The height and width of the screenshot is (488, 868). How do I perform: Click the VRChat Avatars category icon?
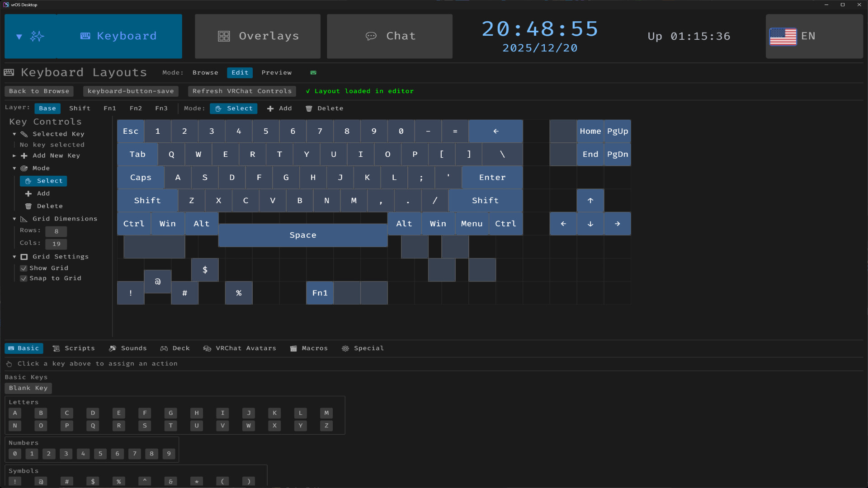[208, 348]
